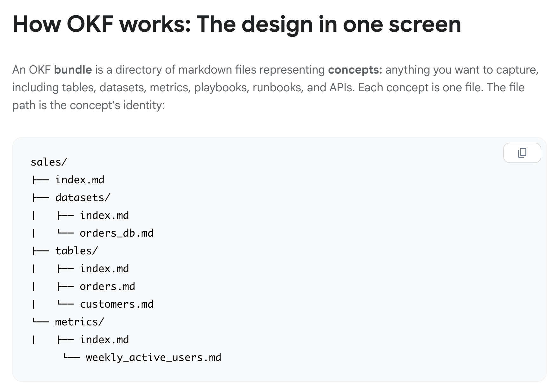This screenshot has width=554, height=392.
Task: Click the 'tables/' folder entry
Action: click(77, 251)
